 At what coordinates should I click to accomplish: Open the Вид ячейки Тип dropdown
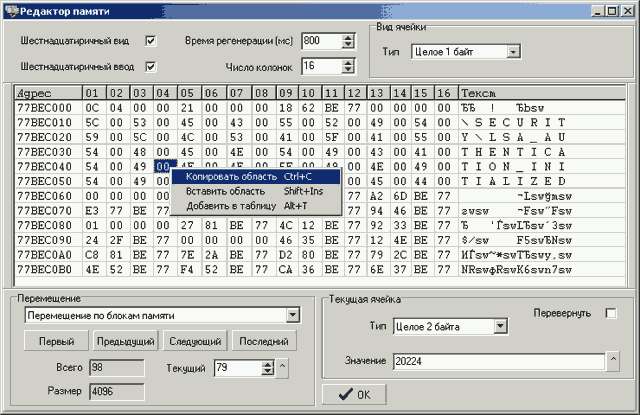coord(512,51)
